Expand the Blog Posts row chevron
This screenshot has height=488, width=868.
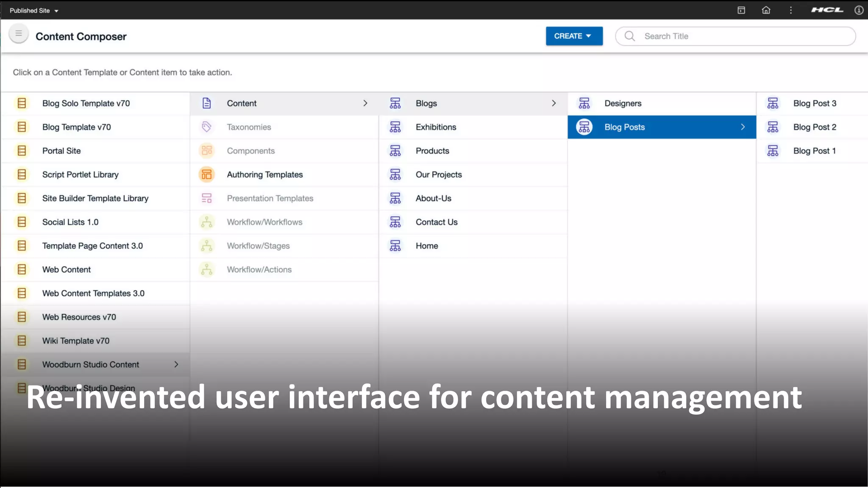743,127
